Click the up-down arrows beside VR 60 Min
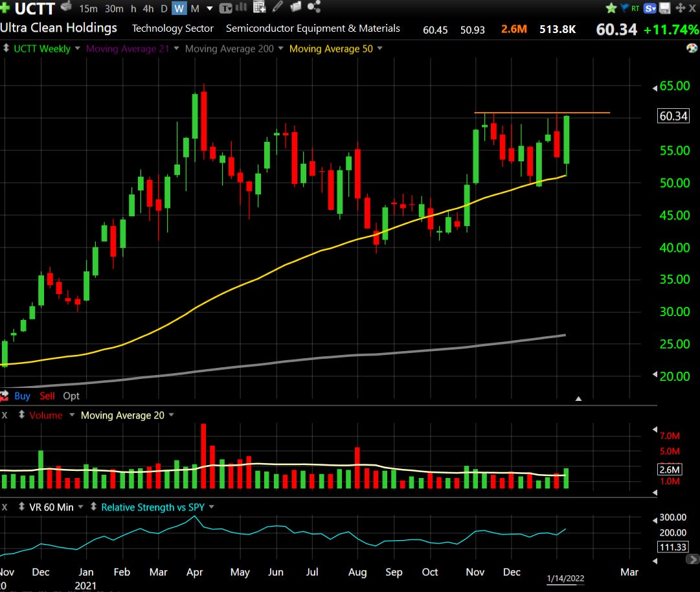The width and height of the screenshot is (700, 592). (x=21, y=507)
